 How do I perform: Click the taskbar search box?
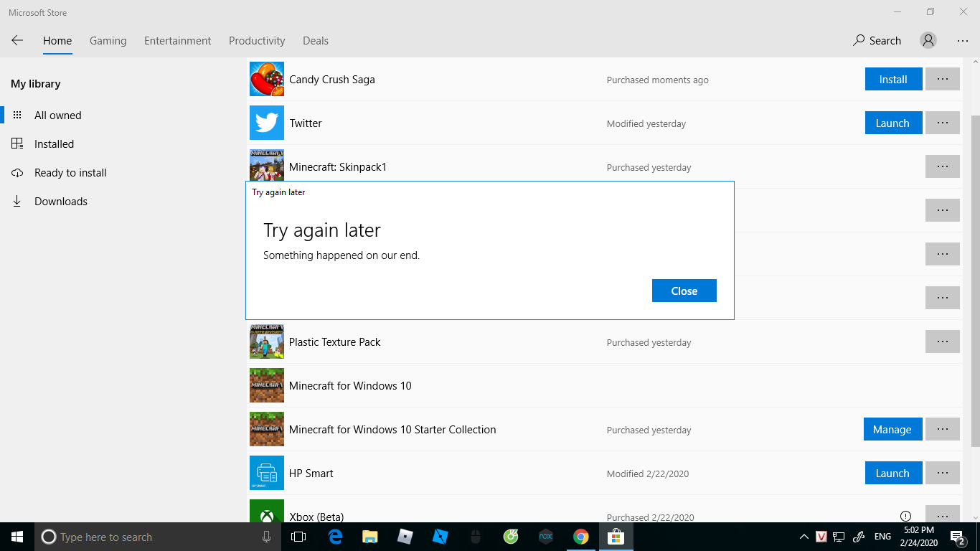pos(158,537)
